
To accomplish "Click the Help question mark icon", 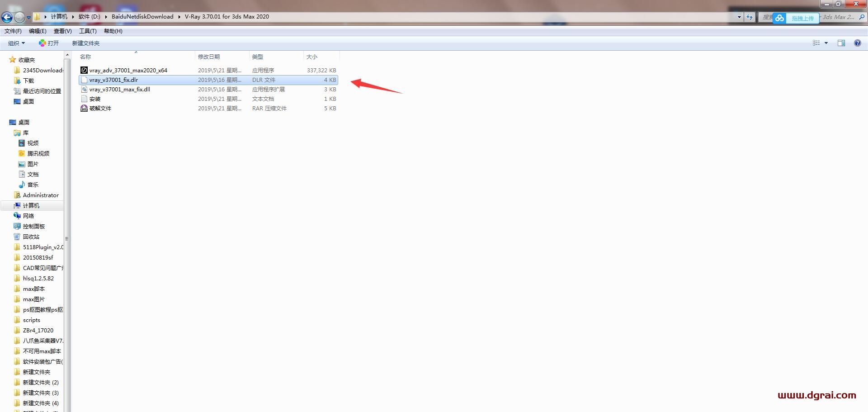I will (857, 43).
